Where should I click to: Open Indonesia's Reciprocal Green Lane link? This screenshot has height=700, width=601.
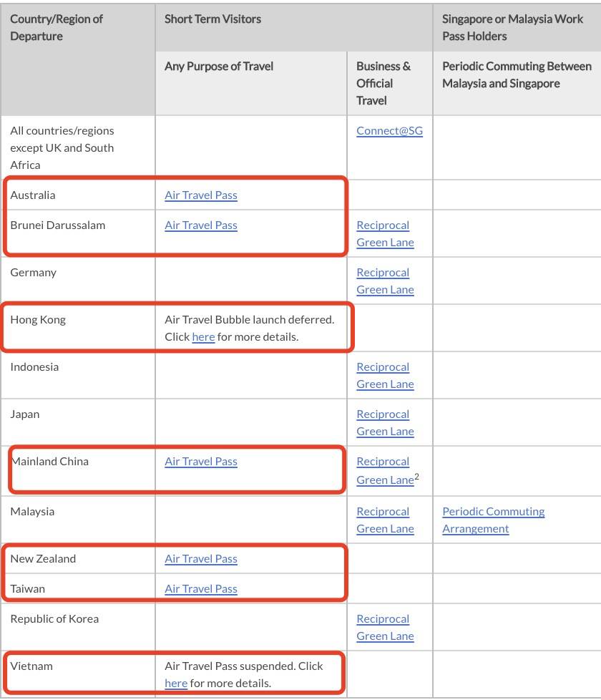coord(385,376)
